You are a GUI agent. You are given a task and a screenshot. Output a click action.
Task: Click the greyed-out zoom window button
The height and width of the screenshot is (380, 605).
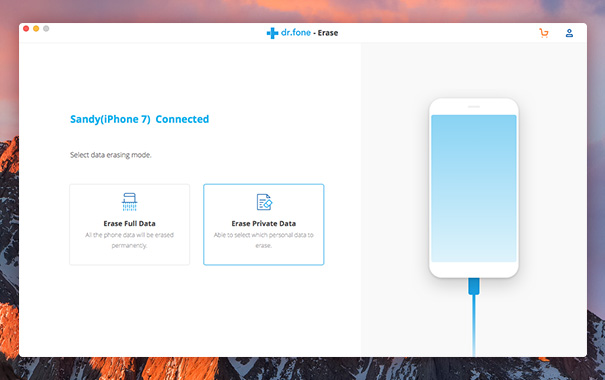click(46, 29)
